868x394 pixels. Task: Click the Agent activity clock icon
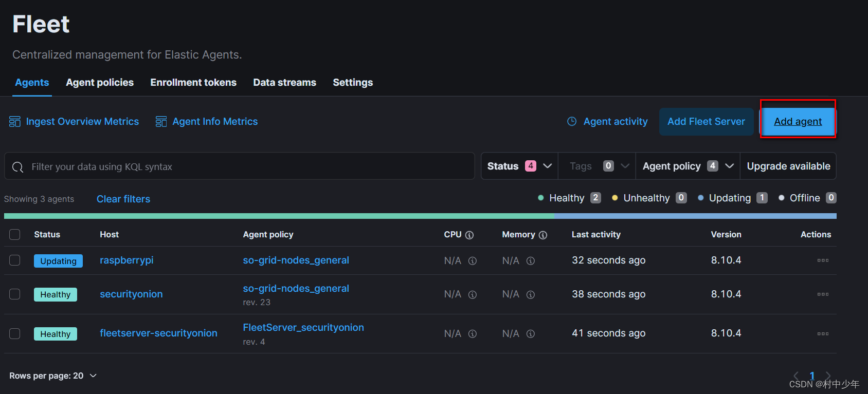click(x=572, y=122)
